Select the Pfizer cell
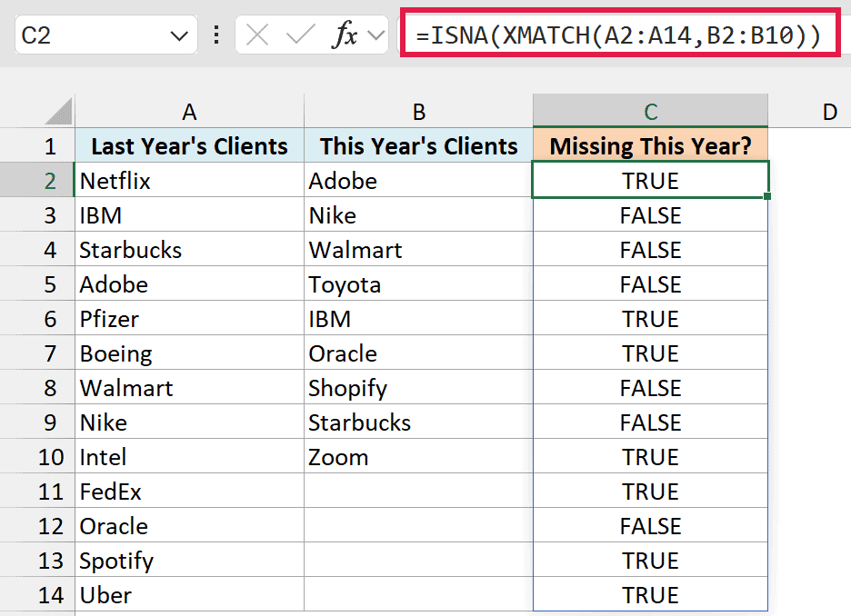 click(x=189, y=318)
